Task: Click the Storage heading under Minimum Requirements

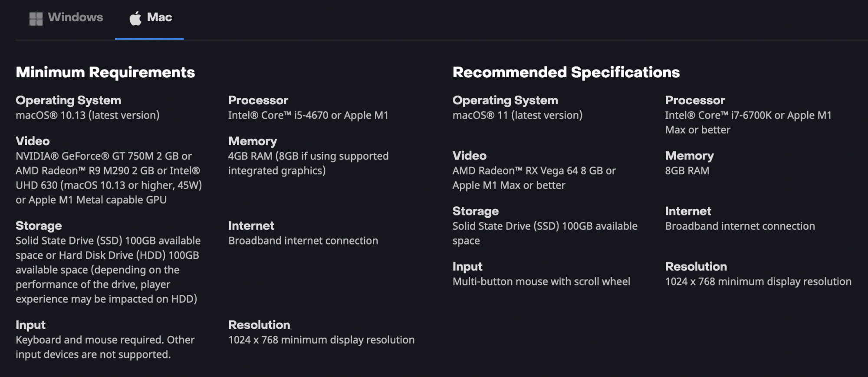Action: 39,226
